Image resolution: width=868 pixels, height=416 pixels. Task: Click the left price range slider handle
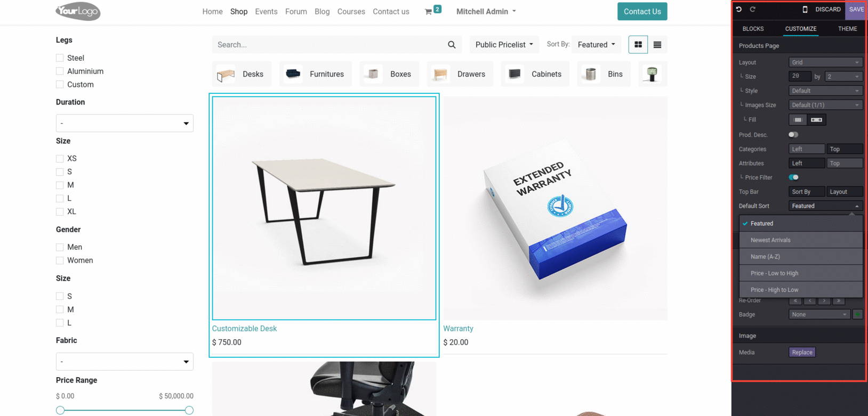tap(60, 410)
